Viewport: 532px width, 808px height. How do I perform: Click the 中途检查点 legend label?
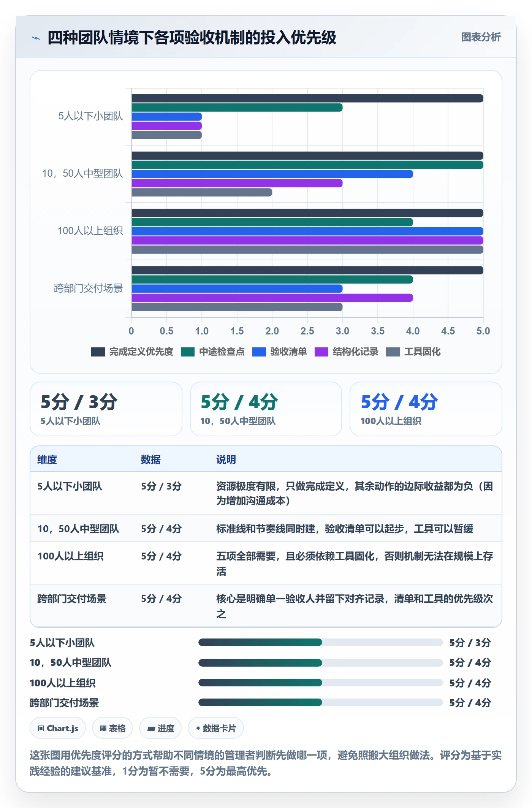tap(222, 352)
